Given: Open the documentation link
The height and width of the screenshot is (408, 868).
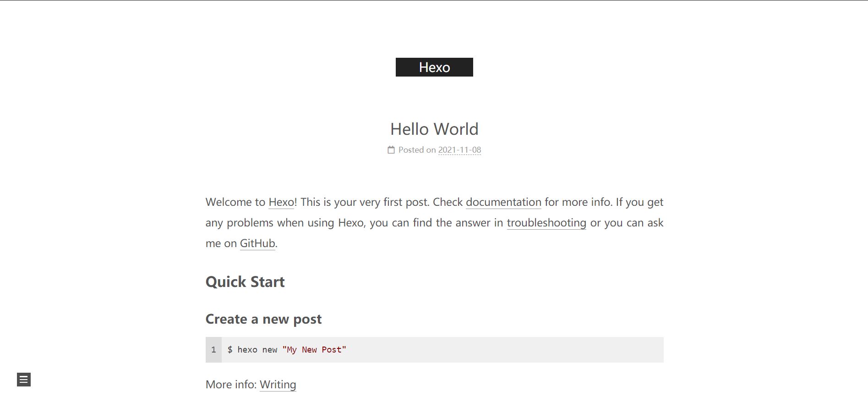Looking at the screenshot, I should (503, 202).
